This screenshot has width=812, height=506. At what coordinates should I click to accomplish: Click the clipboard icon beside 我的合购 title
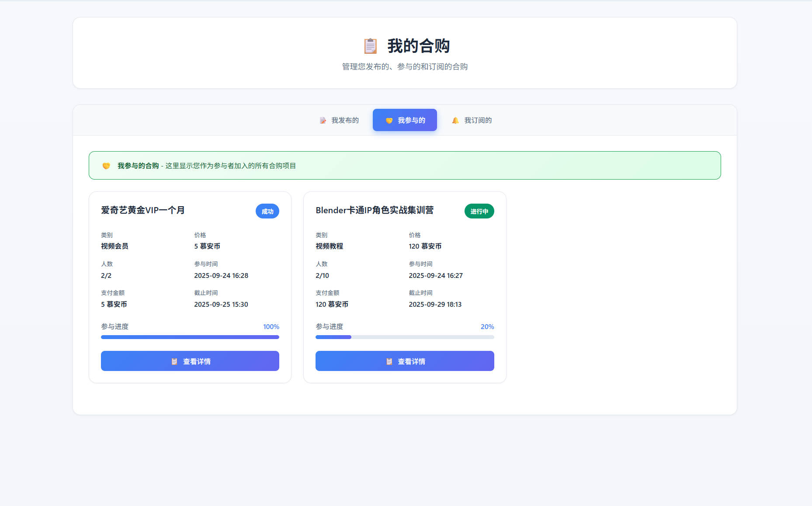(x=370, y=46)
